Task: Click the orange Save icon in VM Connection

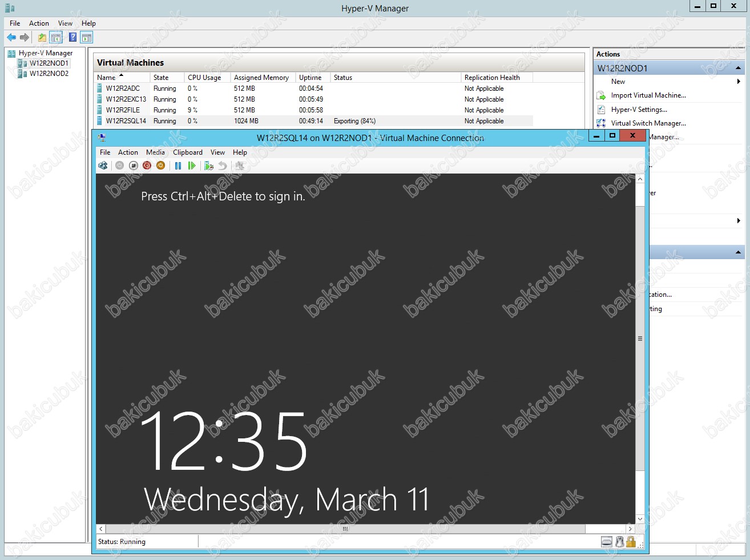Action: coord(160,166)
